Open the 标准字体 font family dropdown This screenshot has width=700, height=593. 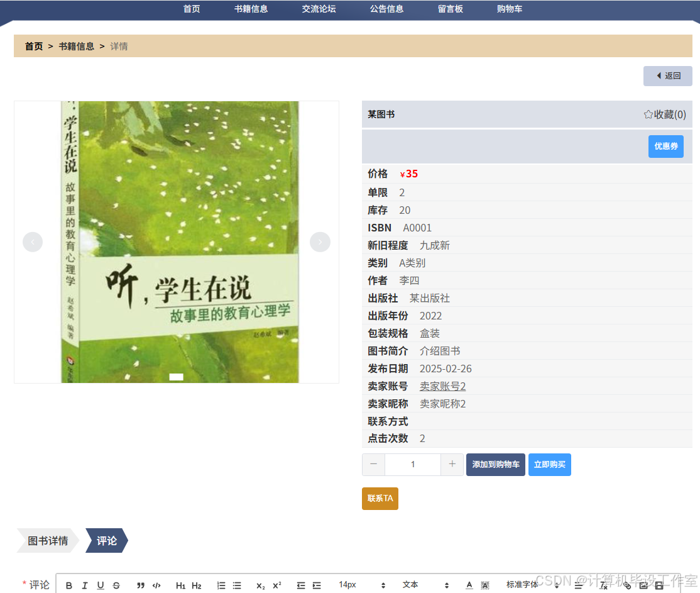pyautogui.click(x=533, y=585)
